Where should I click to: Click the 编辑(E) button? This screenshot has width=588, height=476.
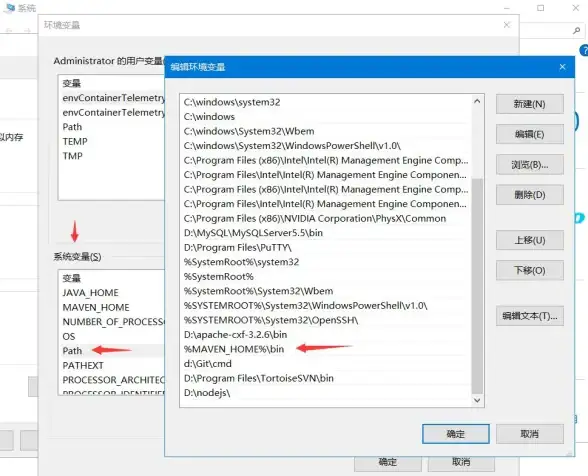(530, 134)
